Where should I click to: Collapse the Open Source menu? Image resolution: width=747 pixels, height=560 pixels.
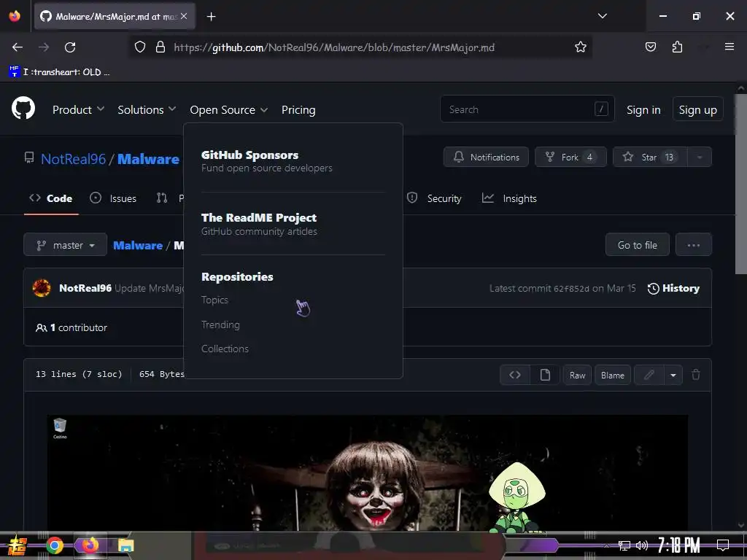tap(228, 110)
